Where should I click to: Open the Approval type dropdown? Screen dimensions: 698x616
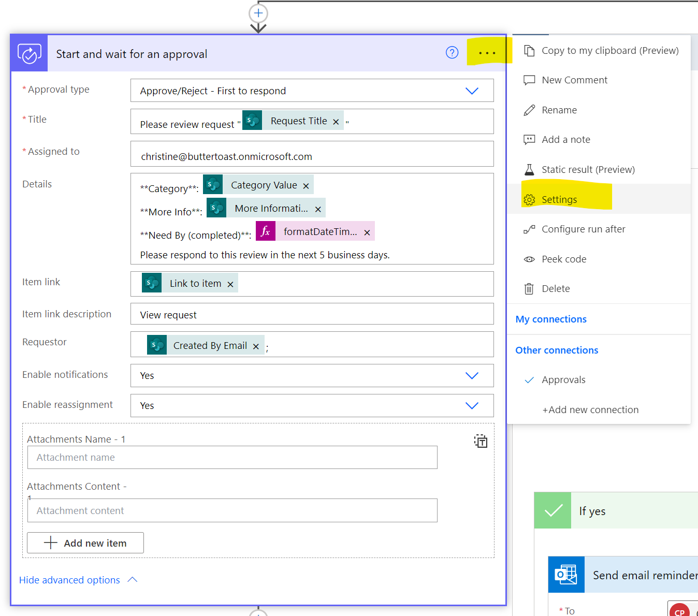[472, 91]
